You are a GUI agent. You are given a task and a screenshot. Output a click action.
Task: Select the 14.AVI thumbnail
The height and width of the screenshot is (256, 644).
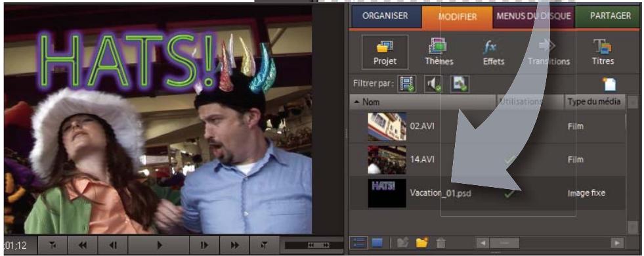387,160
